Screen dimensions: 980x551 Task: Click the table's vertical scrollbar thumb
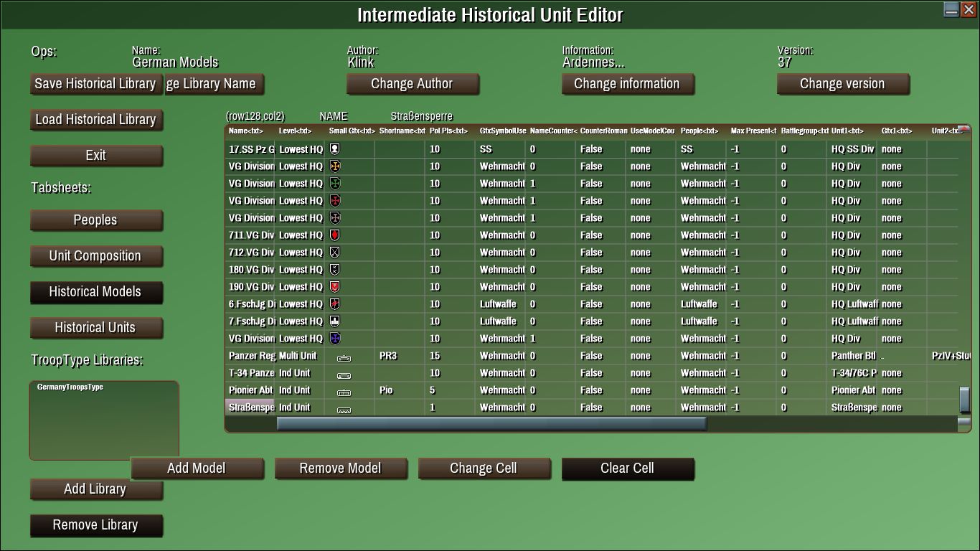point(964,400)
